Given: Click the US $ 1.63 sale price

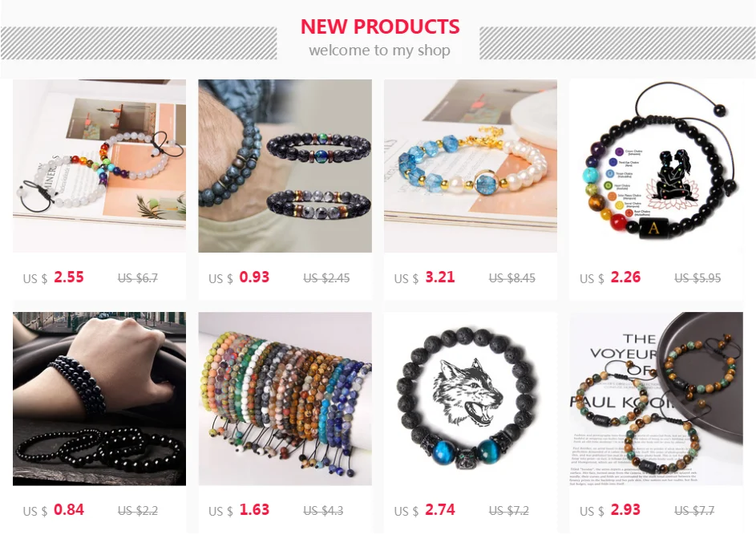Looking at the screenshot, I should tap(239, 509).
